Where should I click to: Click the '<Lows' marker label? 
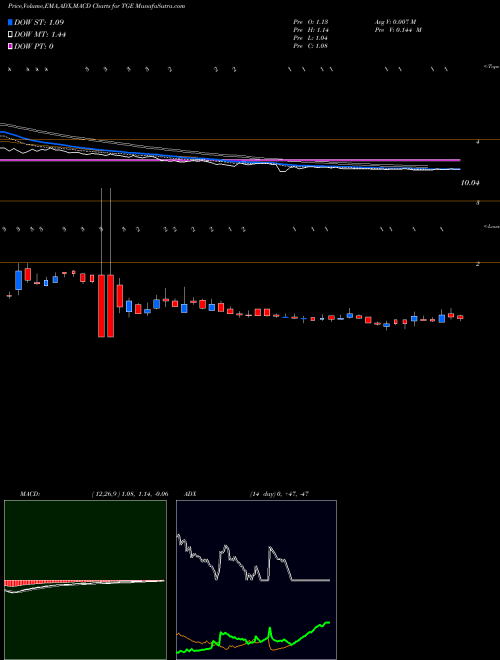491,226
